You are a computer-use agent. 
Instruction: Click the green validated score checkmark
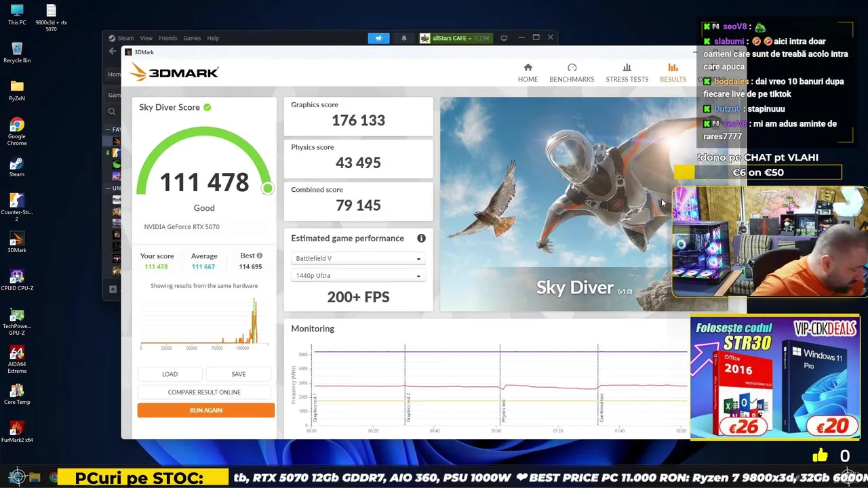(207, 107)
